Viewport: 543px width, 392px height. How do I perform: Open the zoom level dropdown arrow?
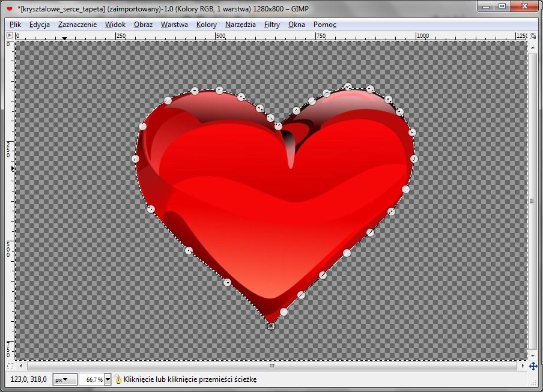click(x=108, y=379)
